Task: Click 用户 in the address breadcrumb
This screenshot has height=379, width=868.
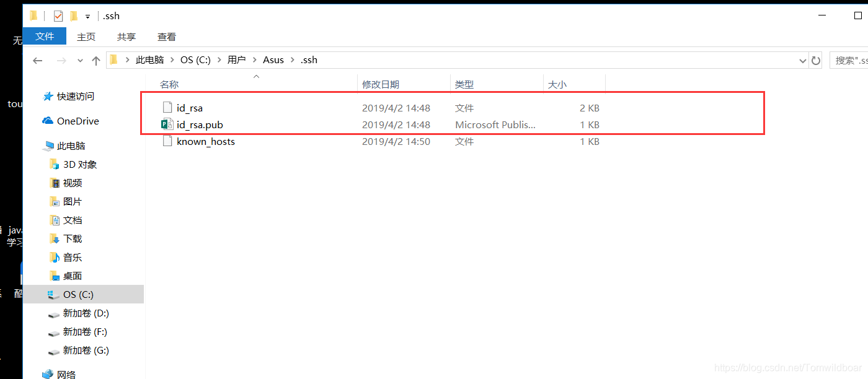Action: coord(237,60)
